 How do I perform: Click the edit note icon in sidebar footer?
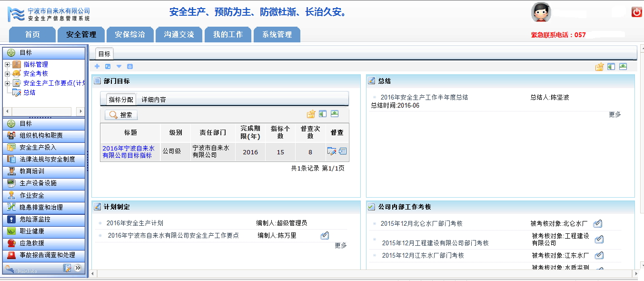[67, 268]
